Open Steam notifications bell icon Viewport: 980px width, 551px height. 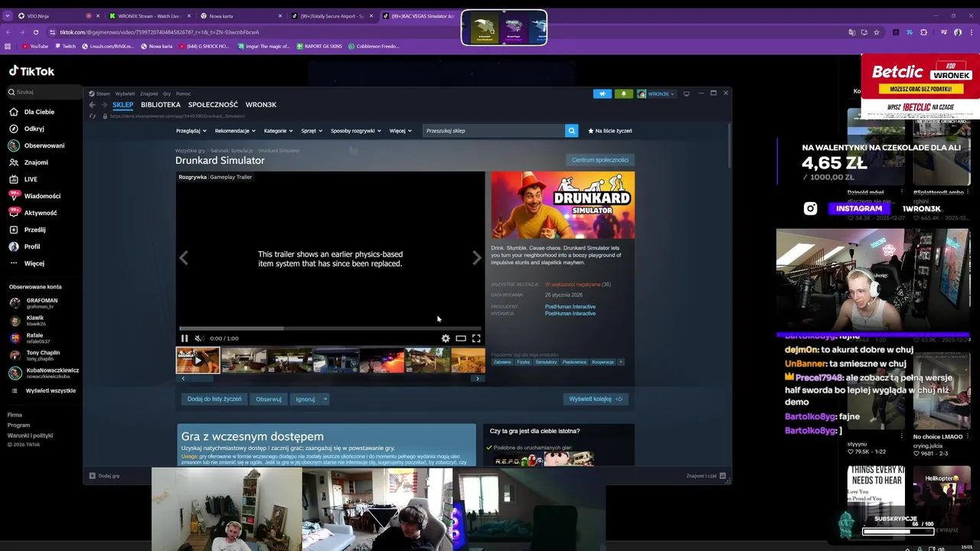click(x=623, y=93)
